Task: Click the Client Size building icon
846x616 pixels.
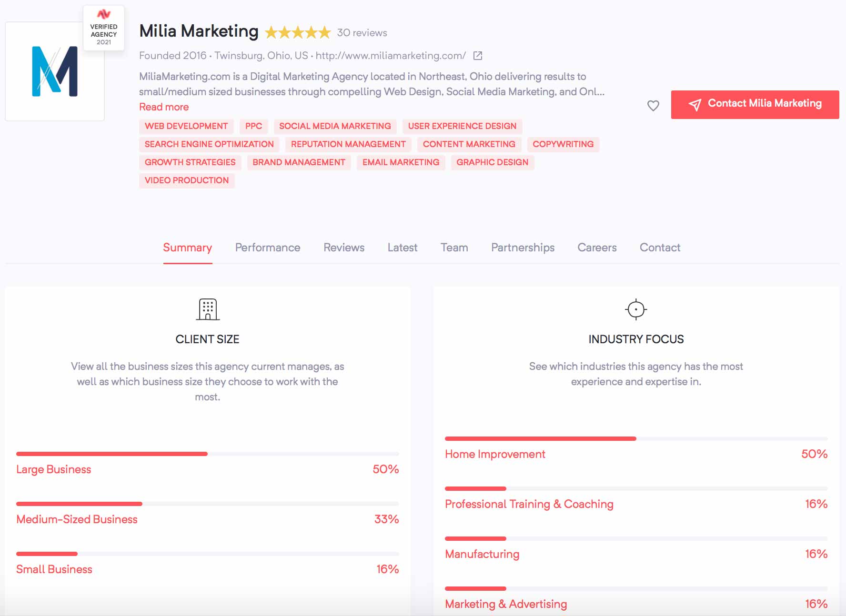Action: (x=208, y=309)
